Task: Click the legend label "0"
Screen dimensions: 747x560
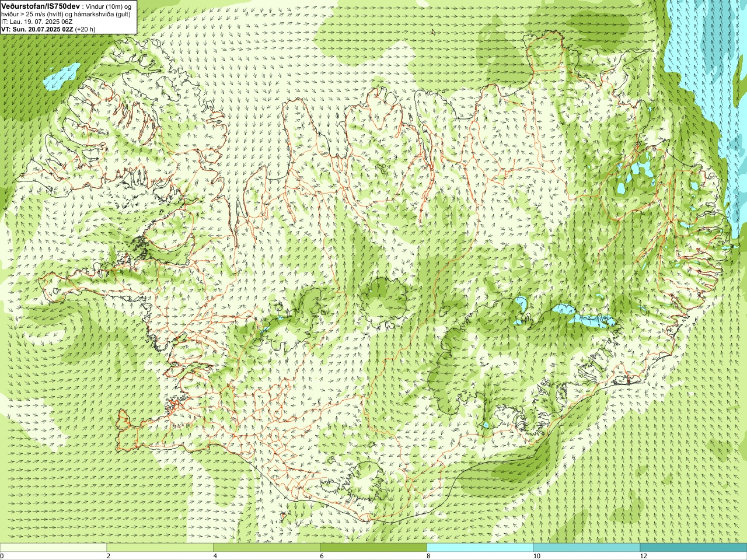Action: (2, 556)
